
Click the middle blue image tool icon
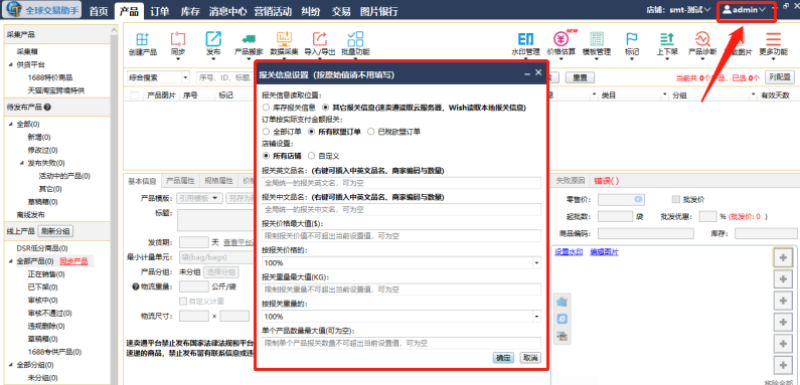pos(562,319)
